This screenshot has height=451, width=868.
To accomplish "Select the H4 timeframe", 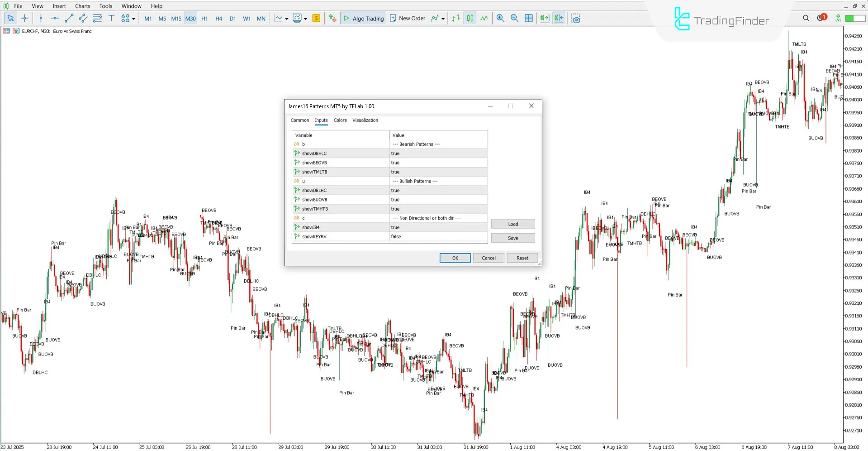I will pos(218,18).
